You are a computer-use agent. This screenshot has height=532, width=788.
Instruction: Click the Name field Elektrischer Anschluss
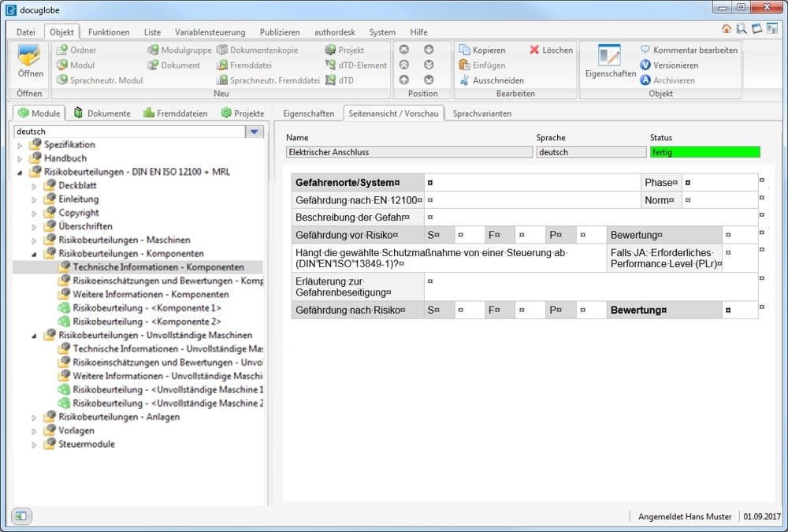(408, 152)
